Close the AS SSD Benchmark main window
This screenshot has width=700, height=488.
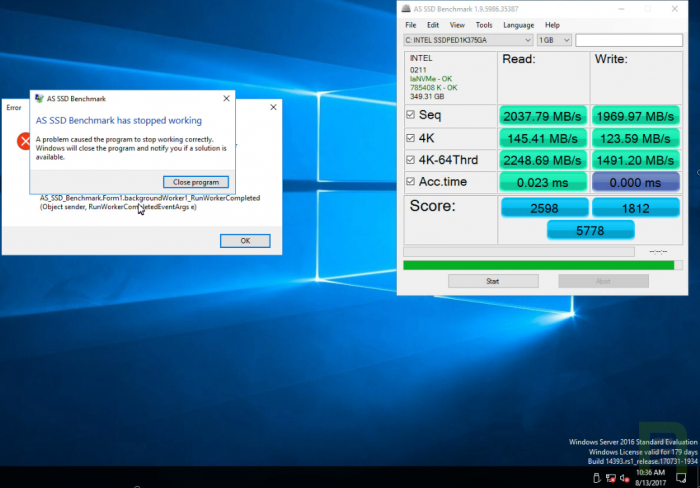coord(675,9)
